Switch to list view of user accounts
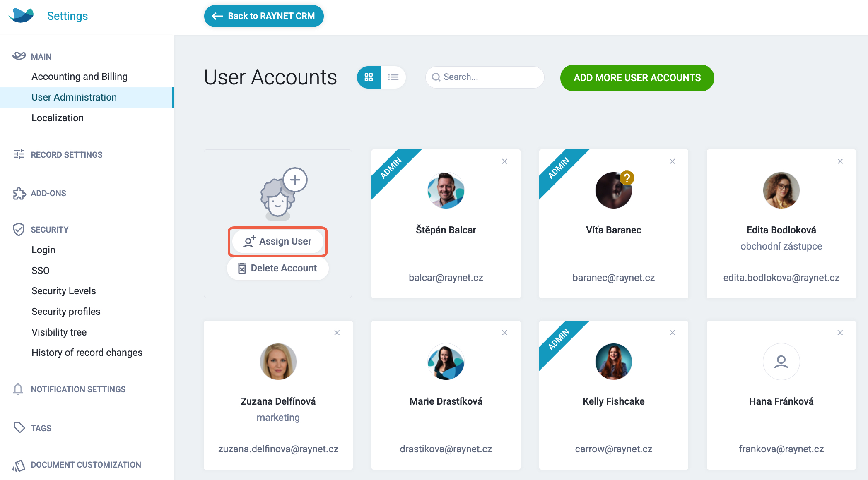This screenshot has height=480, width=868. [393, 77]
